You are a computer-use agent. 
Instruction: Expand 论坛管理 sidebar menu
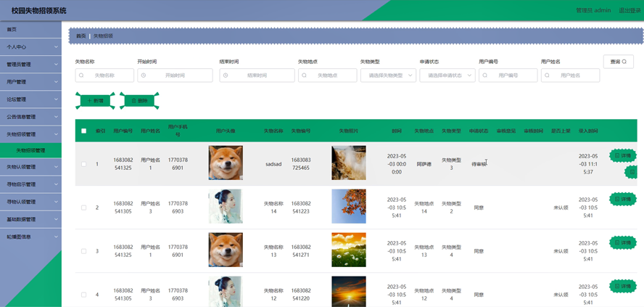pyautogui.click(x=30, y=99)
